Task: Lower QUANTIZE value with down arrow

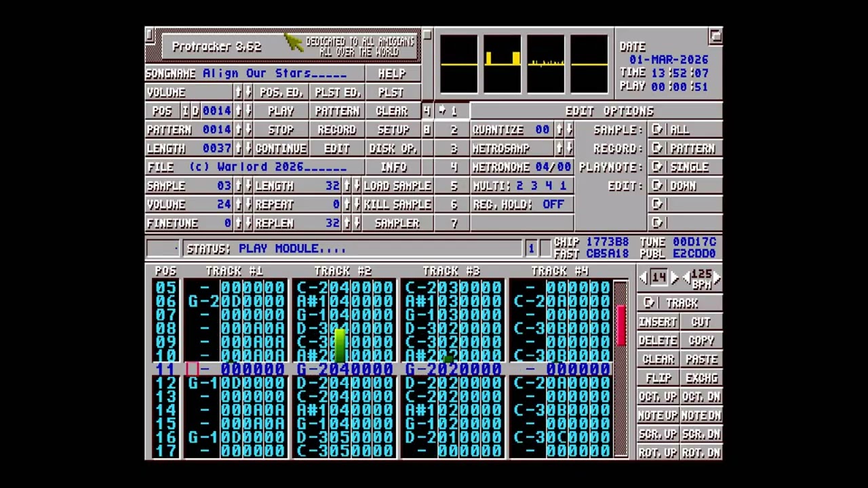Action: pos(569,129)
